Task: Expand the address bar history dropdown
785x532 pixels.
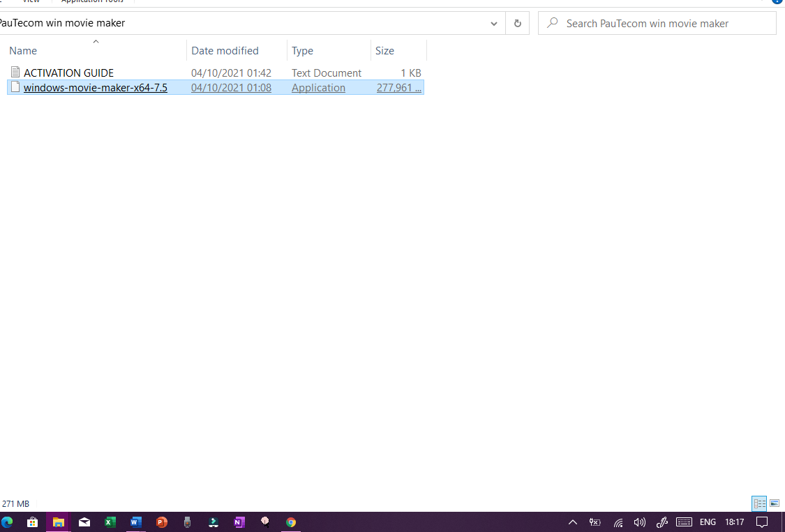Action: pyautogui.click(x=493, y=24)
